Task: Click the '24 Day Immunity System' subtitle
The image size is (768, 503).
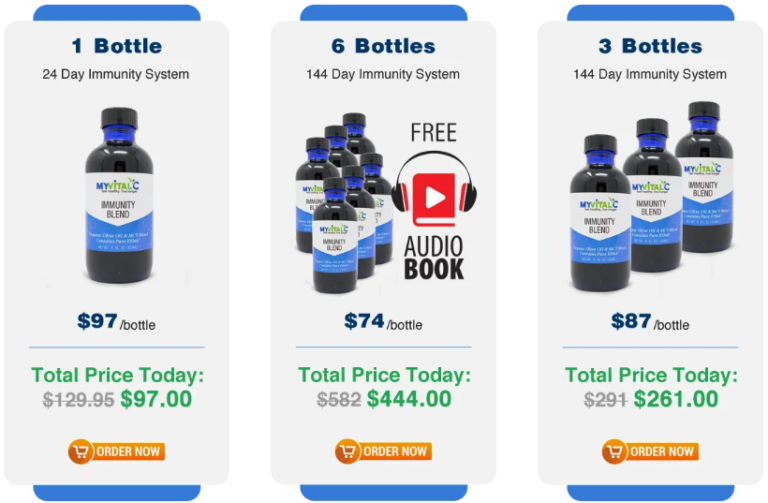Action: click(116, 74)
